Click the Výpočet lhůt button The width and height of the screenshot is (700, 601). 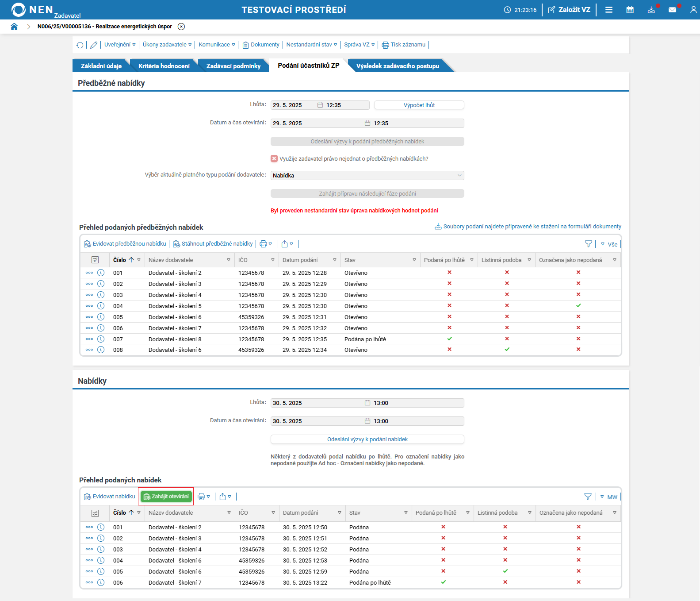click(x=419, y=105)
